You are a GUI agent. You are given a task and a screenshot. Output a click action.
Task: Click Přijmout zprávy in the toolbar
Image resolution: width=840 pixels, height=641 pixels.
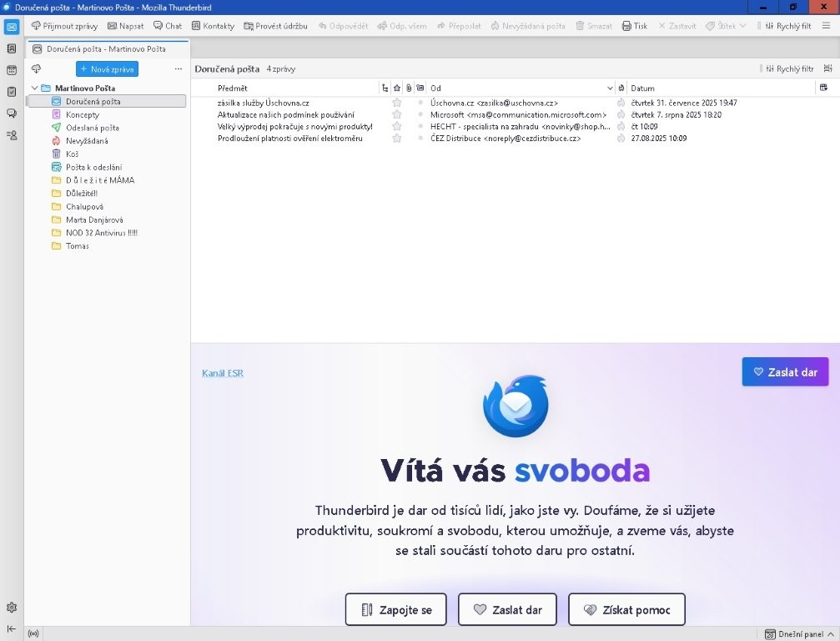point(64,26)
